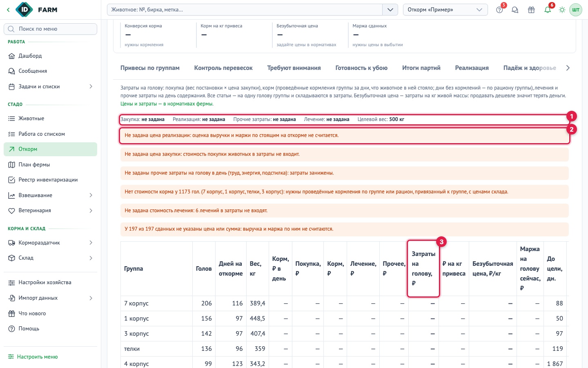Expand Задачи и списки submenu

[50, 87]
